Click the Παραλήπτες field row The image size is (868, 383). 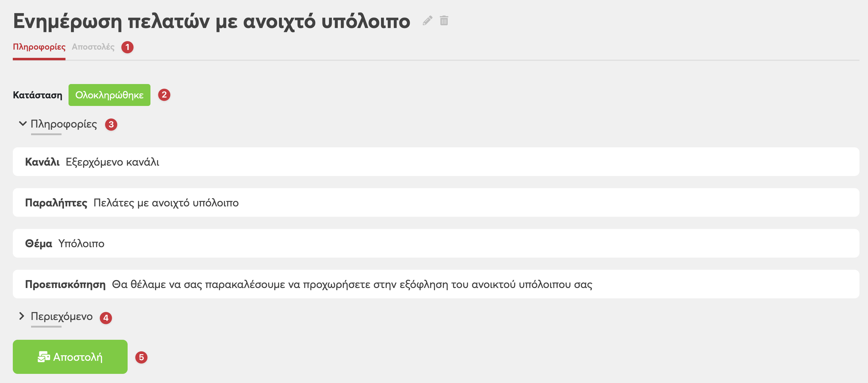pyautogui.click(x=436, y=202)
